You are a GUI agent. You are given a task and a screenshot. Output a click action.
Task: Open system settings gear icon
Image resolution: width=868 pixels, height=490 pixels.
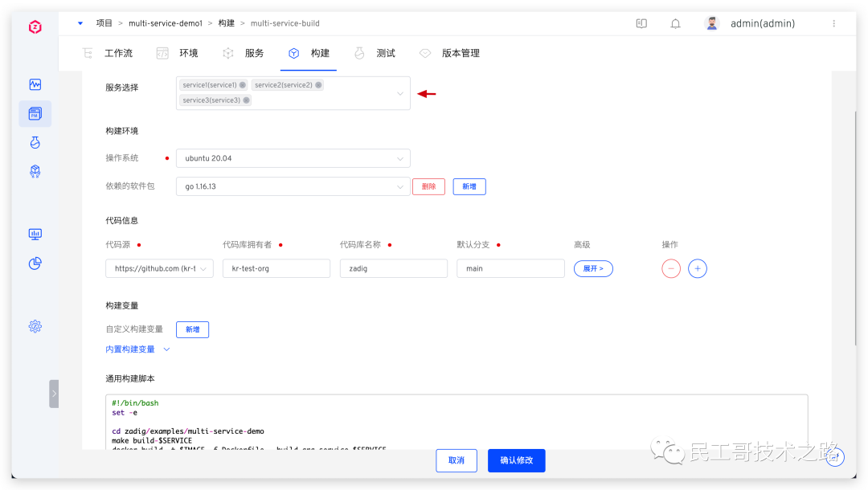[x=35, y=326]
